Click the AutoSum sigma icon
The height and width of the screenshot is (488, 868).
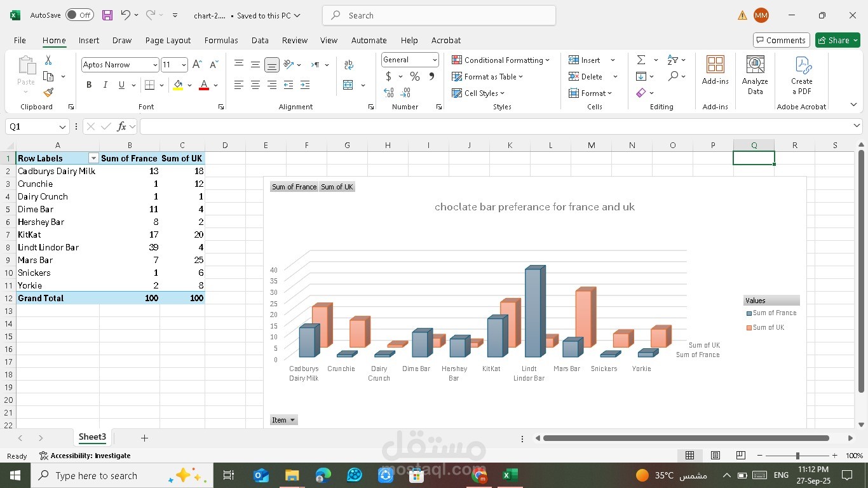pyautogui.click(x=641, y=60)
